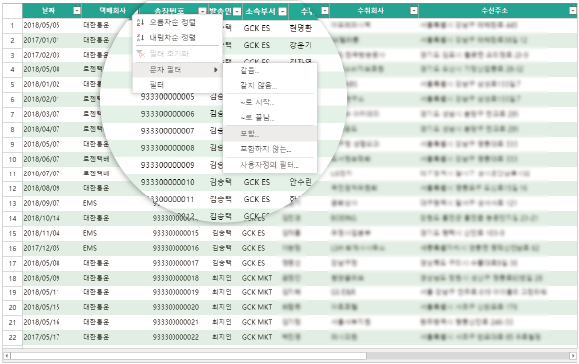Open the 발송인 column filter dropdown
This screenshot has height=364, width=579.
point(237,11)
